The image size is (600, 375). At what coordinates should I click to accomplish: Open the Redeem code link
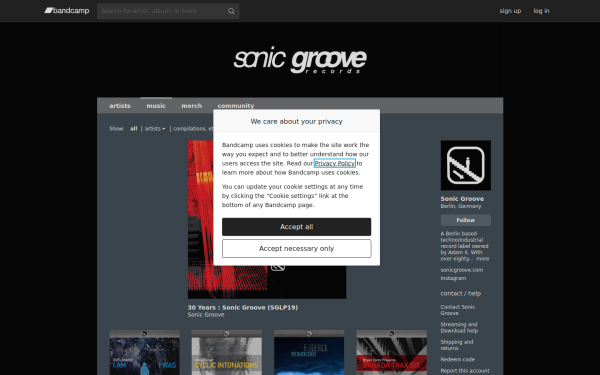pos(458,359)
